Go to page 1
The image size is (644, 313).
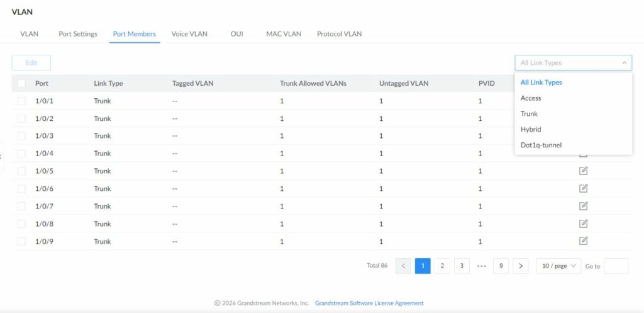coord(423,266)
